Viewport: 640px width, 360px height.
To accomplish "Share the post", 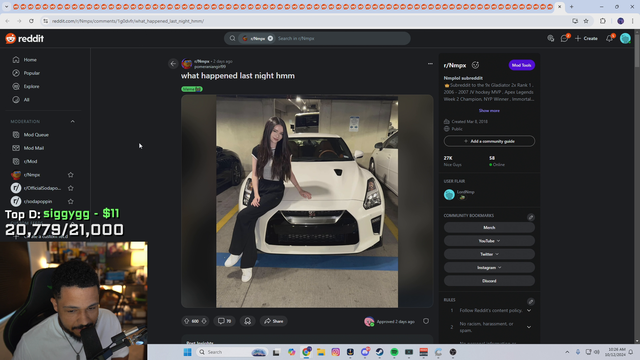I will pyautogui.click(x=274, y=321).
